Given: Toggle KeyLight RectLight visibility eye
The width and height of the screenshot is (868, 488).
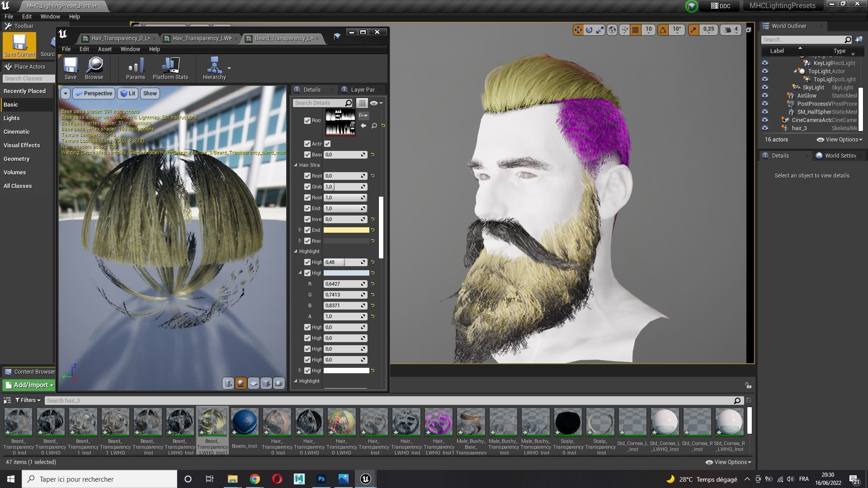Looking at the screenshot, I should tap(765, 63).
